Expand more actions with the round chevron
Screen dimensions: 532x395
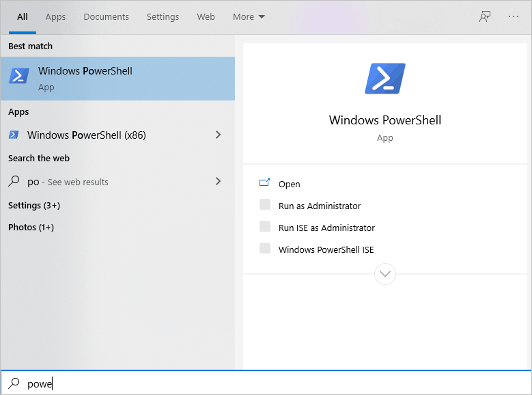click(x=384, y=274)
